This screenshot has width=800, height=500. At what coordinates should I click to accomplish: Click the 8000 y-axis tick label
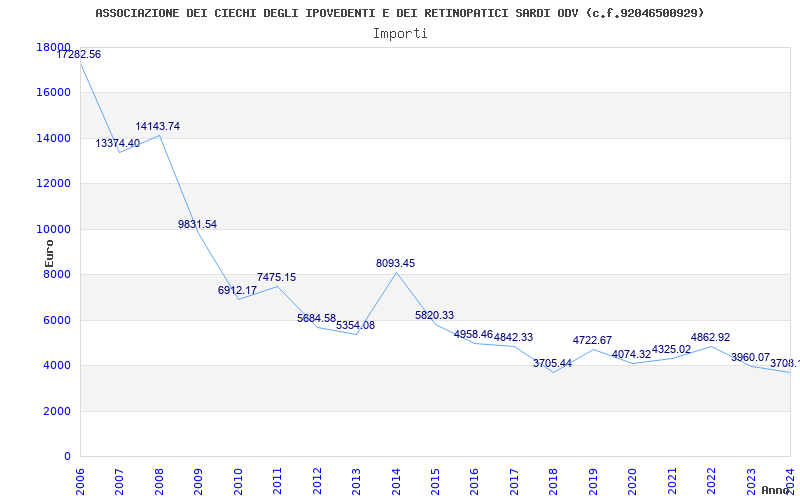point(57,274)
